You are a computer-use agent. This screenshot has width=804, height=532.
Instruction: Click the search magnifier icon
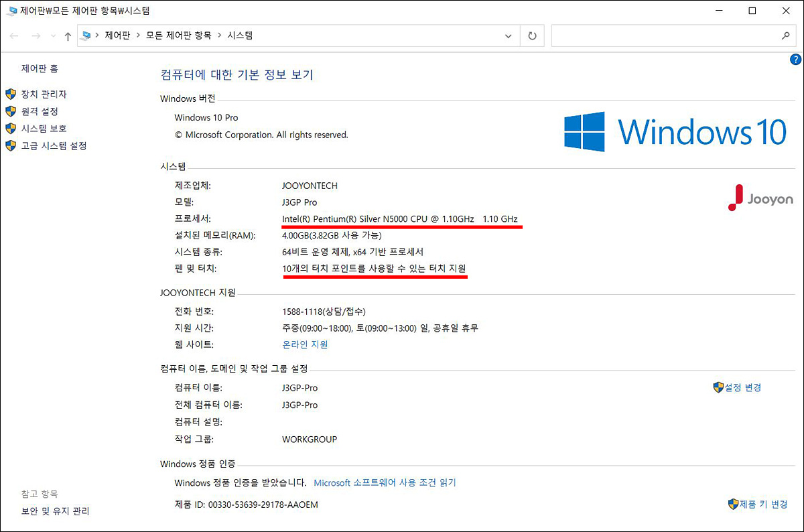(x=786, y=36)
